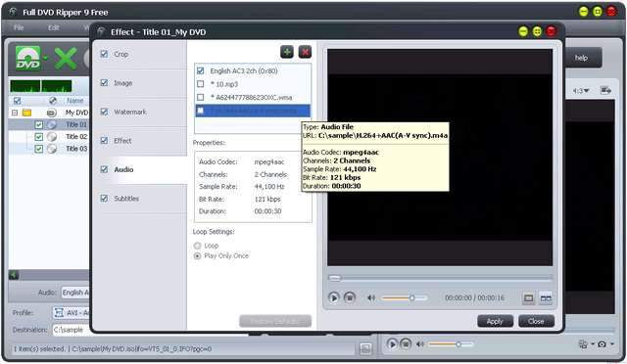Mute the Effect dialog preview volume

[371, 298]
